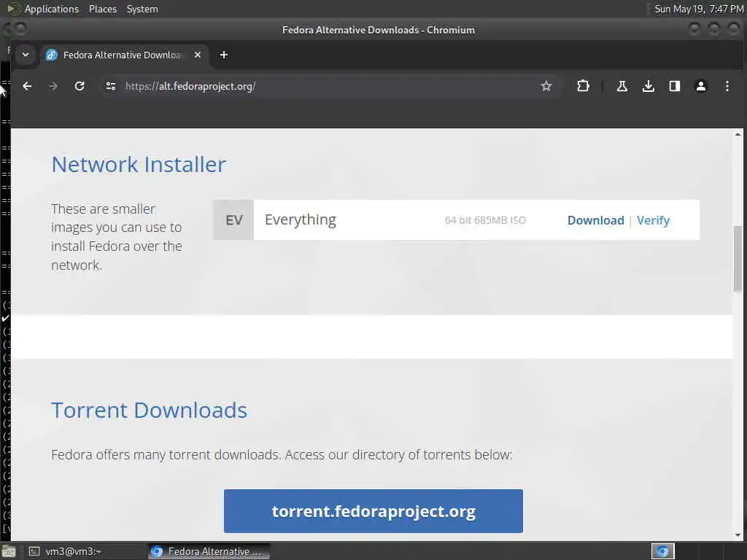Click the browser forward arrow
The width and height of the screenshot is (747, 560).
[x=53, y=86]
